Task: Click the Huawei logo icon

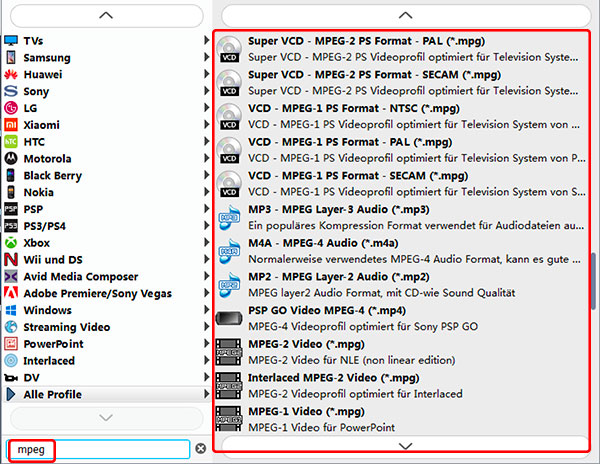Action: click(x=11, y=74)
